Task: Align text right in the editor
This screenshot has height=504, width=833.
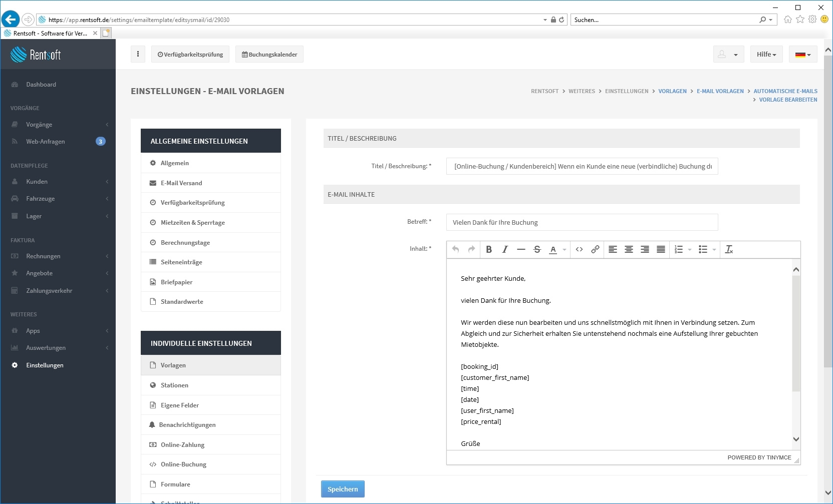Action: (645, 249)
